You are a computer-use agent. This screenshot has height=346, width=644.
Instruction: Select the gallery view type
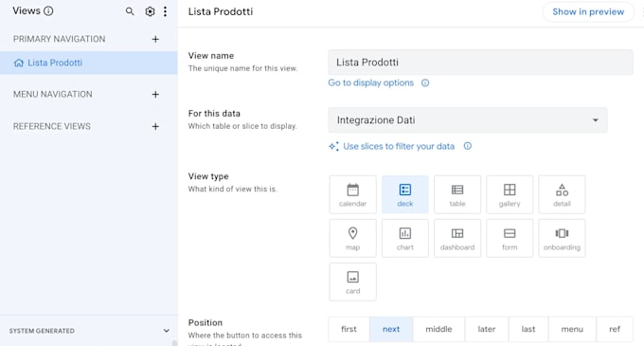pyautogui.click(x=510, y=194)
